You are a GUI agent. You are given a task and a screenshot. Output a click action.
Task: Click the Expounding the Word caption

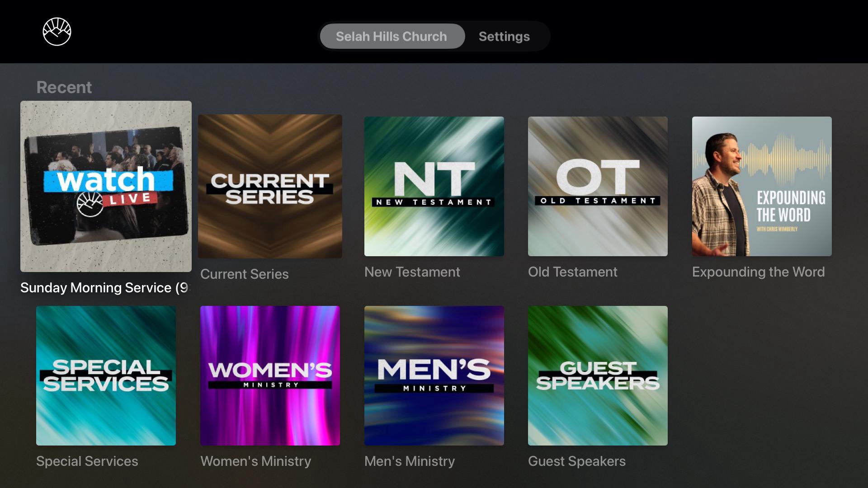click(758, 272)
